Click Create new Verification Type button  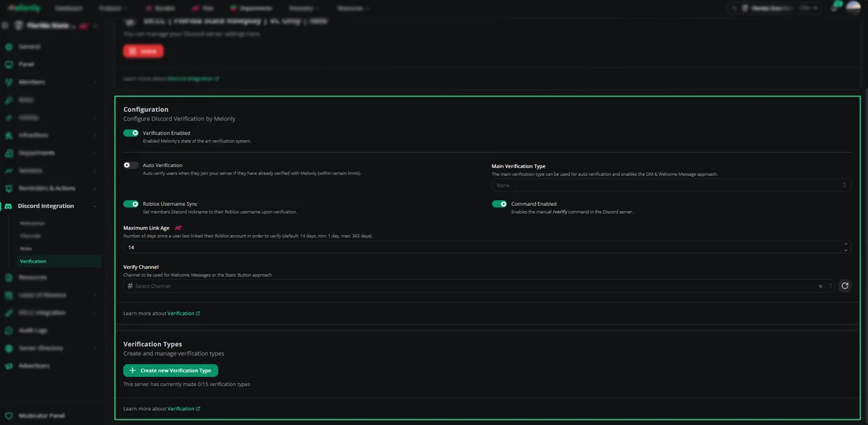pyautogui.click(x=170, y=371)
